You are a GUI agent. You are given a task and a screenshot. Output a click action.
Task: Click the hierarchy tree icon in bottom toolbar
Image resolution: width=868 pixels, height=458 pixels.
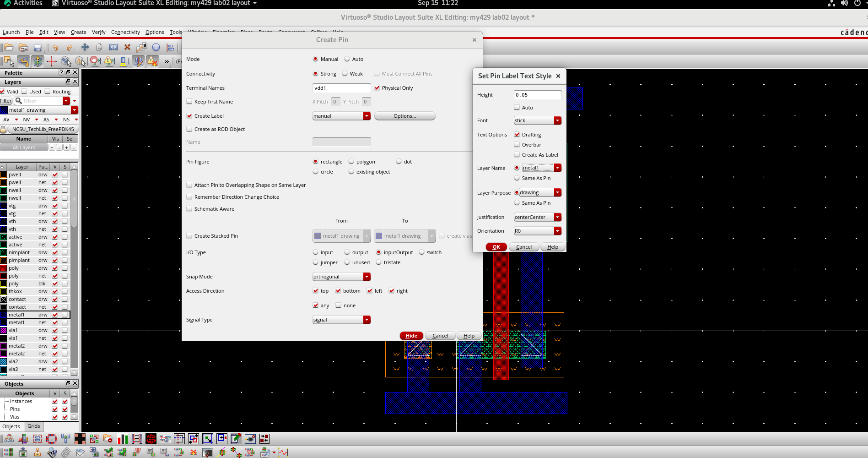[9, 439]
